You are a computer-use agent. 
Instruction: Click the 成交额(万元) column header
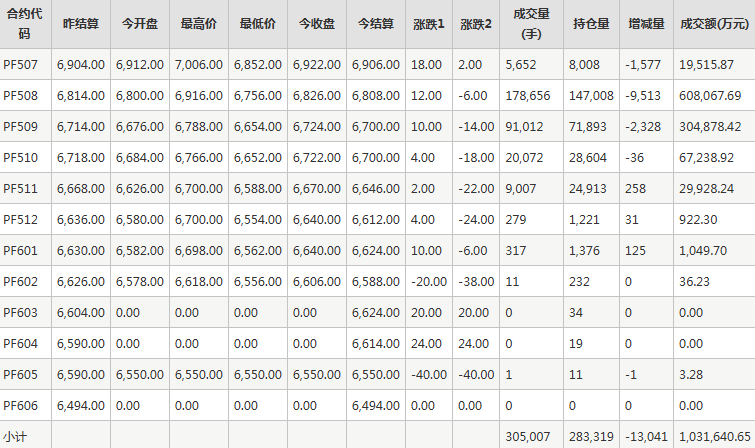coord(715,24)
